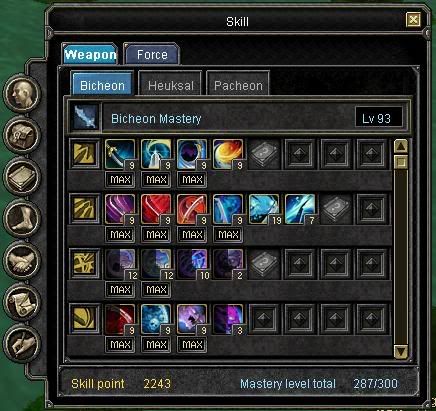The image size is (436, 411).
Task: Click the scrollbar up arrow
Action: 401,146
